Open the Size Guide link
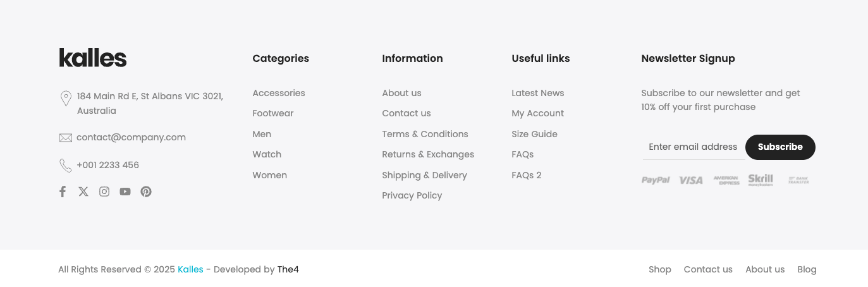868x287 pixels. pyautogui.click(x=534, y=134)
